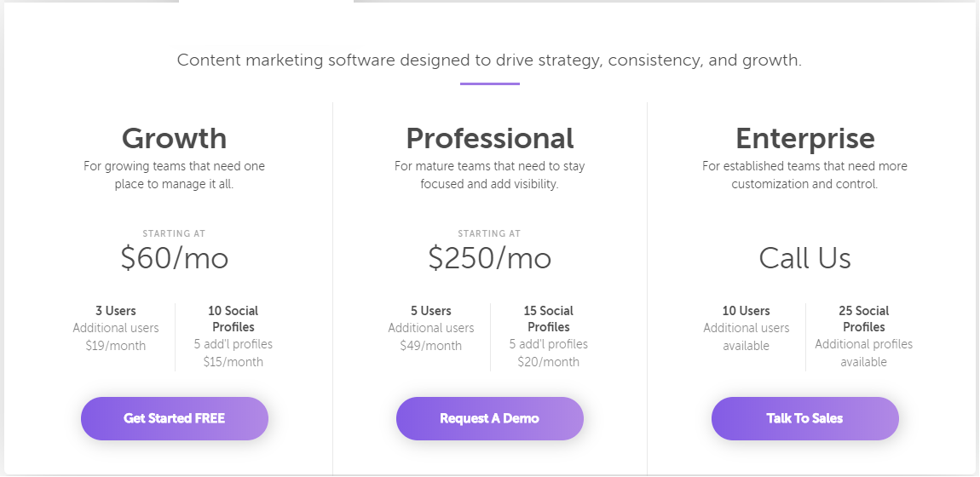Click the $60/mo price
Image resolution: width=980 pixels, height=477 pixels.
tap(174, 258)
